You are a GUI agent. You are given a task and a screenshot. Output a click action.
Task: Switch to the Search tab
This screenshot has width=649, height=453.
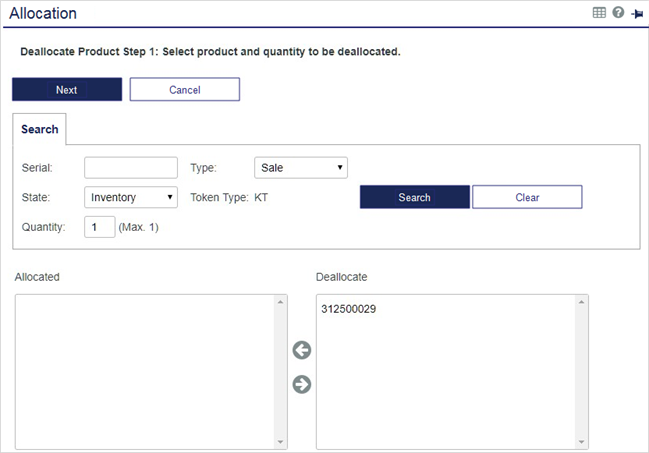pos(40,130)
